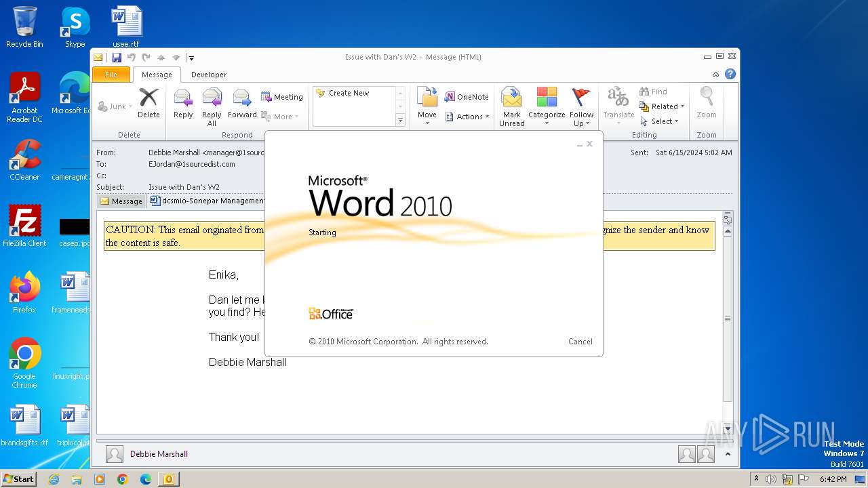Viewport: 868px width, 488px height.
Task: Go to the previous item arrow in title bar
Action: [x=161, y=58]
